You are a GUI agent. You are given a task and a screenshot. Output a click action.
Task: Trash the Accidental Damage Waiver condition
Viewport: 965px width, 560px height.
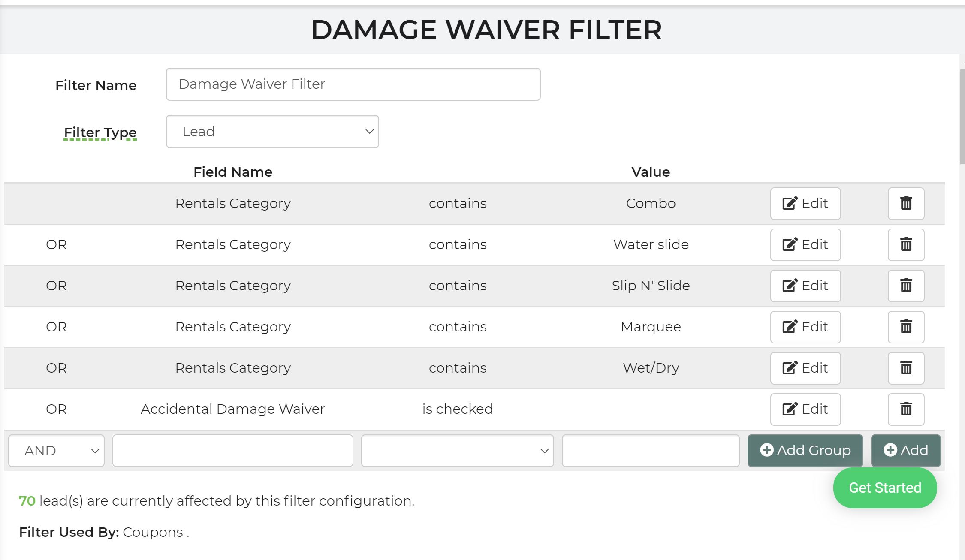[905, 409]
